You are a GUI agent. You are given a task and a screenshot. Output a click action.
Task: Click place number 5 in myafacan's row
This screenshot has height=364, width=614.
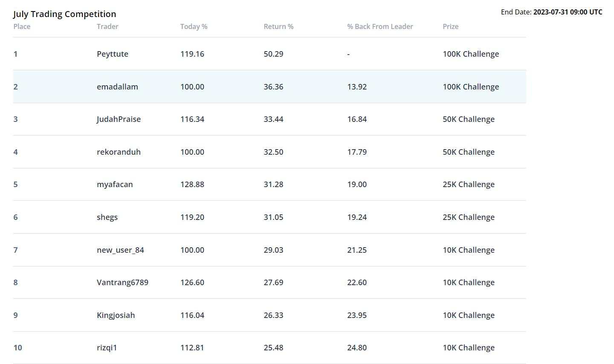pos(15,185)
